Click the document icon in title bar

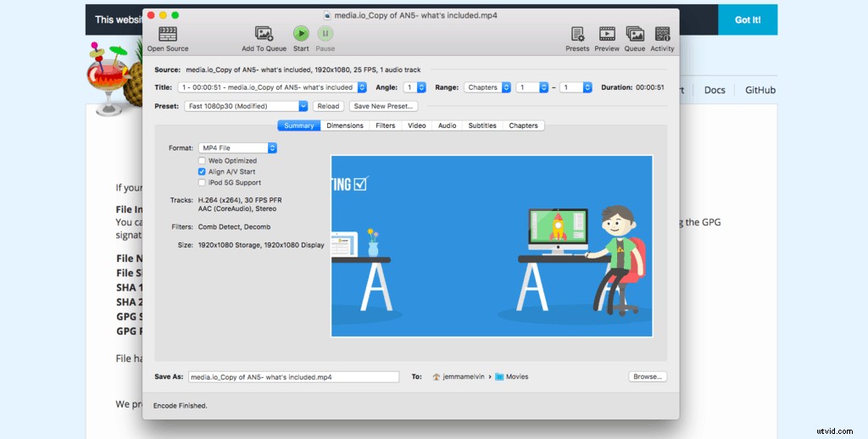coord(327,15)
